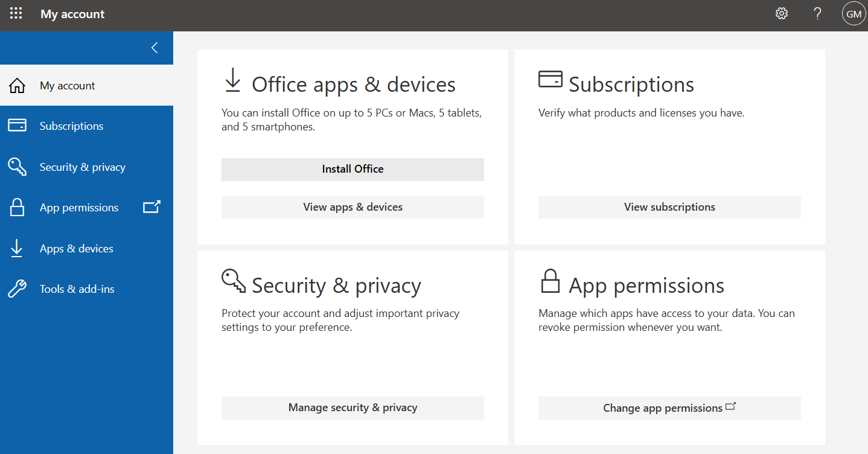Click the sidebar Apps & devices download icon

pos(16,248)
